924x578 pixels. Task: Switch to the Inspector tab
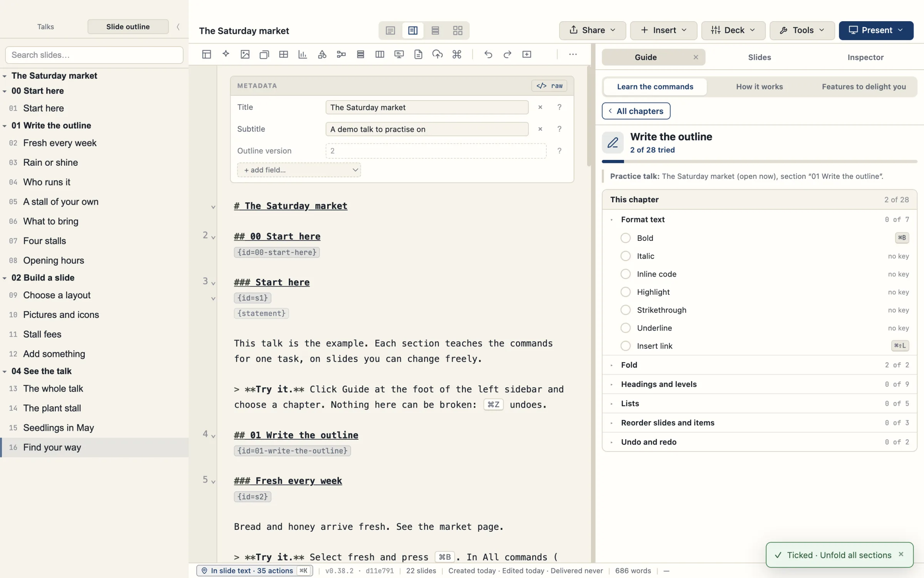(865, 57)
